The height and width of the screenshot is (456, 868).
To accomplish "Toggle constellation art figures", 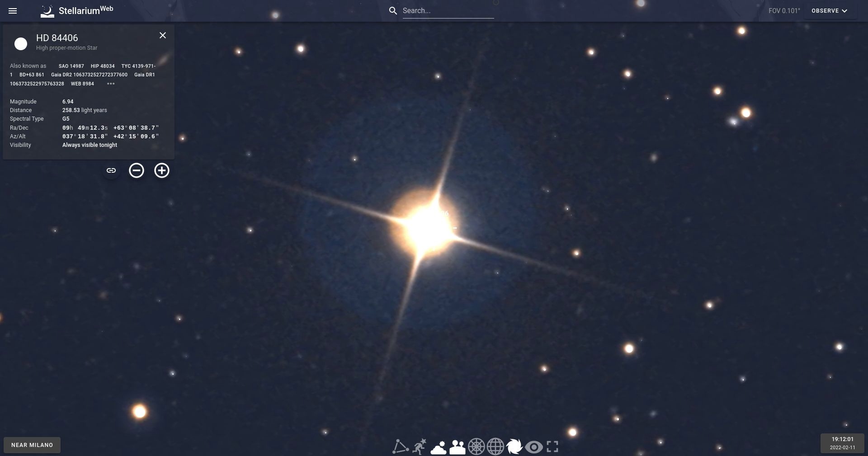I will [x=419, y=447].
